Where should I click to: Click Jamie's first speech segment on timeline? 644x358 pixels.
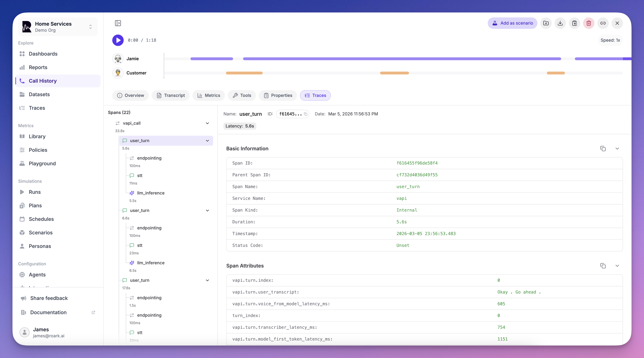pyautogui.click(x=212, y=59)
